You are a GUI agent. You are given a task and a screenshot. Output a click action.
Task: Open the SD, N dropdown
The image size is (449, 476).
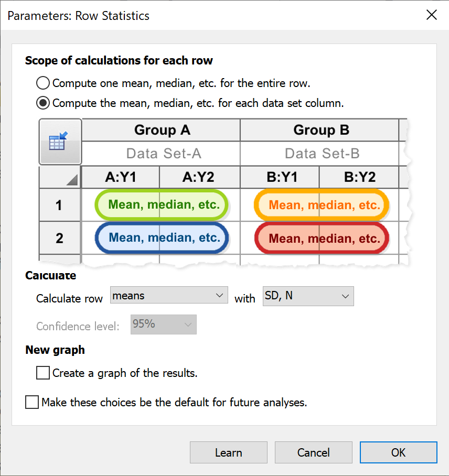point(308,296)
